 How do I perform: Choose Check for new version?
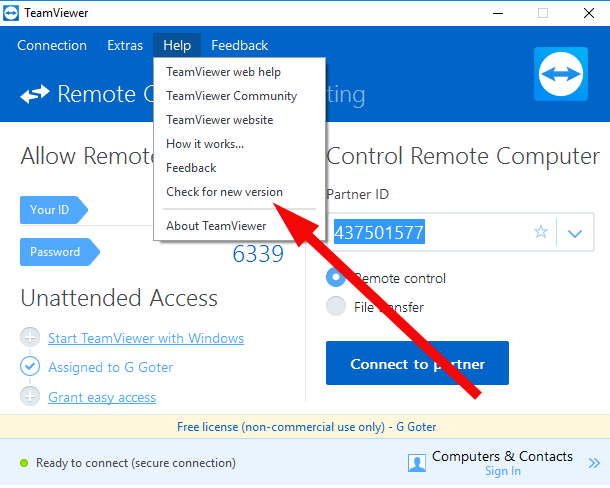[x=239, y=192]
